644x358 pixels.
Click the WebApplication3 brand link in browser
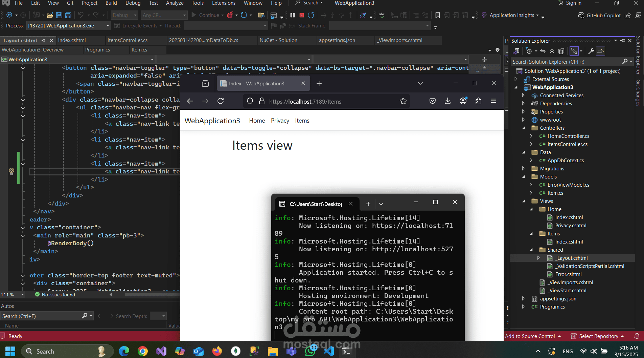point(212,121)
